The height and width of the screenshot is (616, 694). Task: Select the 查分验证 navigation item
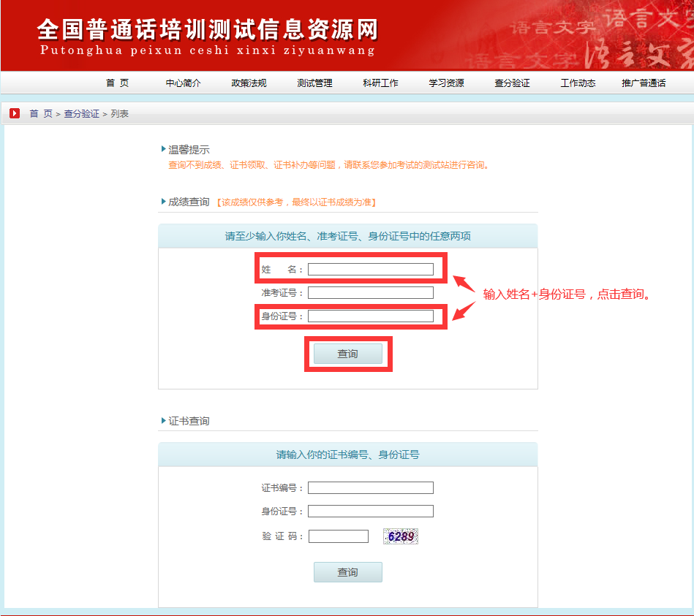coord(512,83)
